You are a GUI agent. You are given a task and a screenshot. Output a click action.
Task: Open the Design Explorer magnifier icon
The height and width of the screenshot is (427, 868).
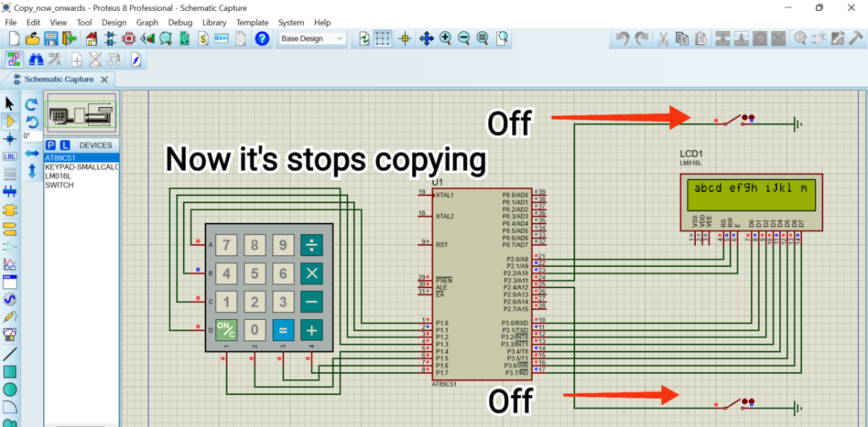[166, 39]
